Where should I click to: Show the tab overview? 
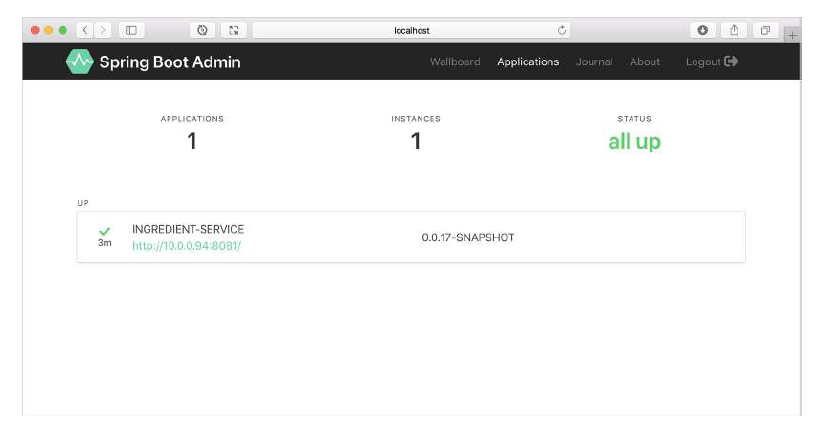click(x=765, y=30)
